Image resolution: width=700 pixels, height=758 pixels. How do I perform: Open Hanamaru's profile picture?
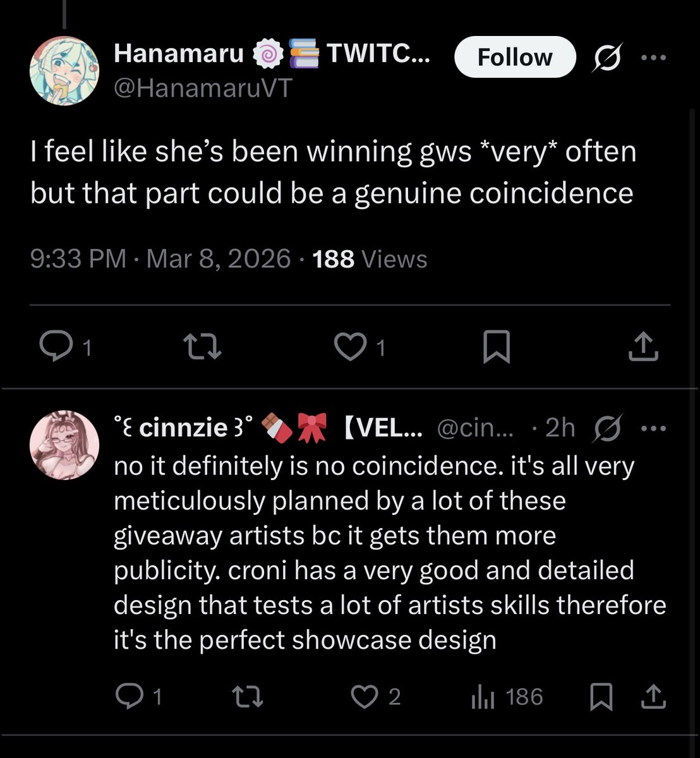[x=64, y=70]
